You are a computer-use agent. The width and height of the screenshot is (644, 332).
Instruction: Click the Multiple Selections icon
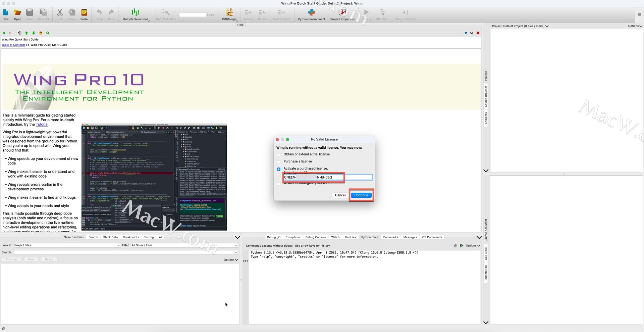point(135,13)
